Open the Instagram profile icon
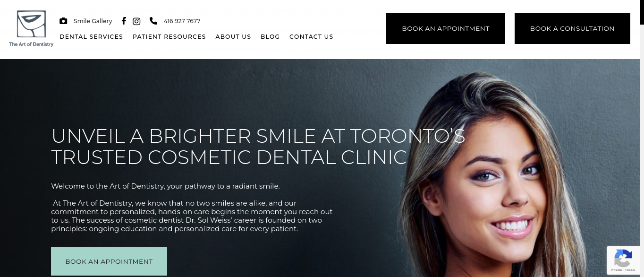The width and height of the screenshot is (644, 277). tap(136, 21)
